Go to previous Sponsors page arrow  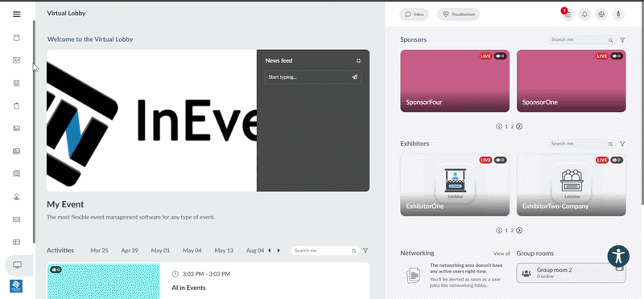click(x=499, y=126)
